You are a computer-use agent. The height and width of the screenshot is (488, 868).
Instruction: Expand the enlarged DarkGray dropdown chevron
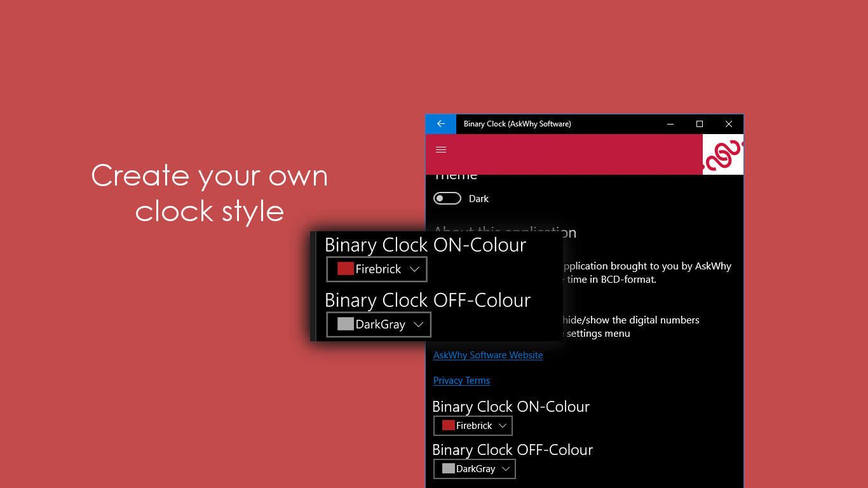(x=418, y=325)
